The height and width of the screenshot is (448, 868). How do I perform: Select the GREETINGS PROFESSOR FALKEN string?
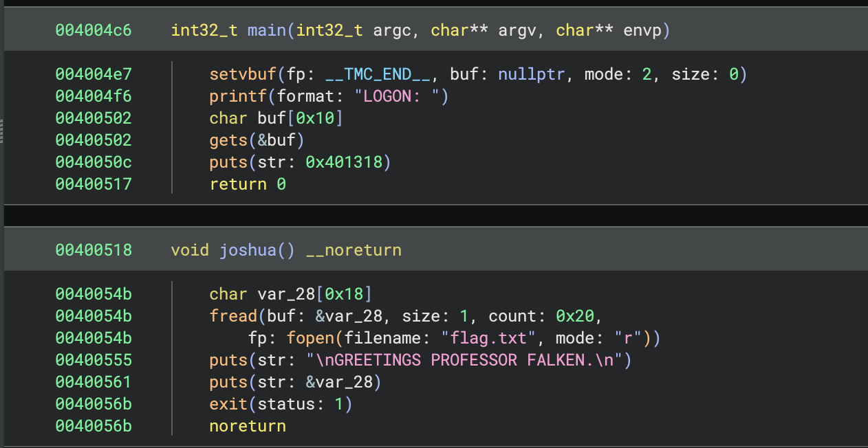468,360
